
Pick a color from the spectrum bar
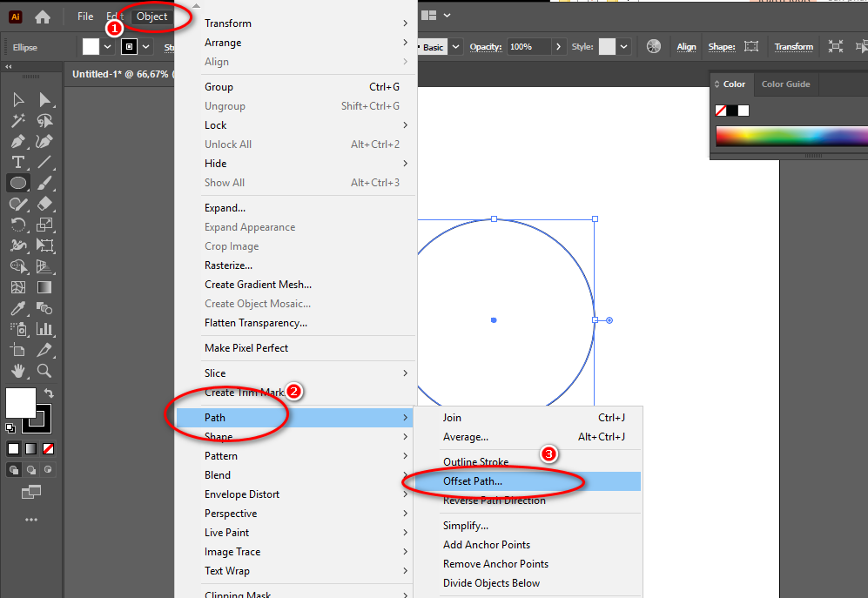(x=788, y=136)
